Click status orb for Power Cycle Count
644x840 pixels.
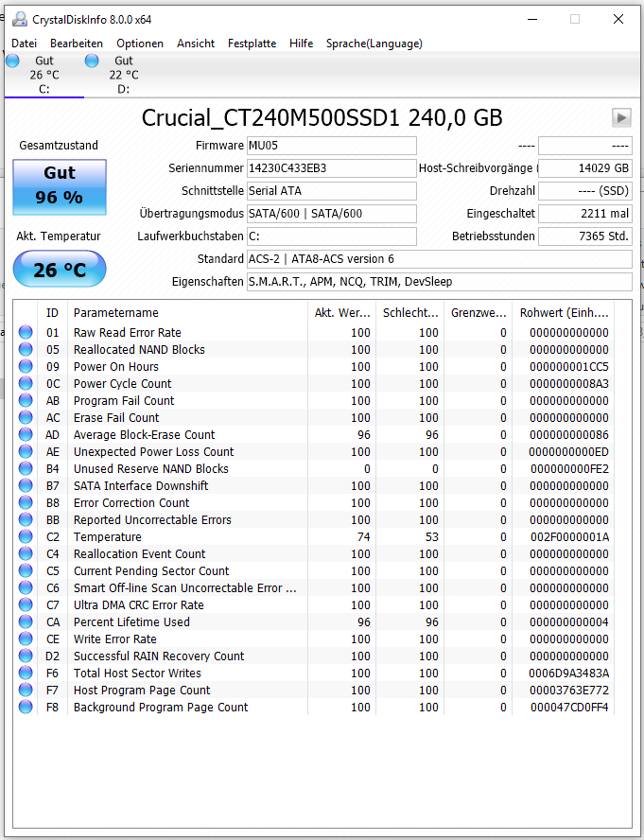[26, 383]
